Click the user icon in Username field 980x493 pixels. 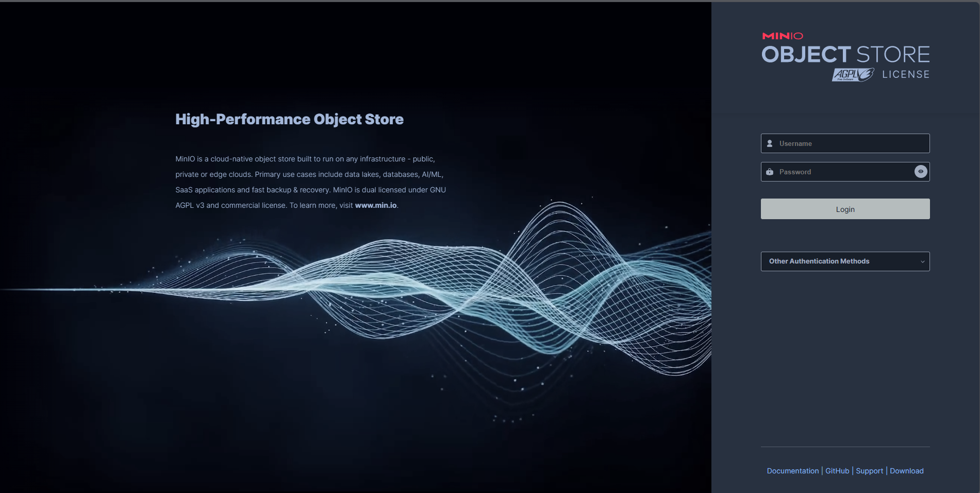click(770, 143)
